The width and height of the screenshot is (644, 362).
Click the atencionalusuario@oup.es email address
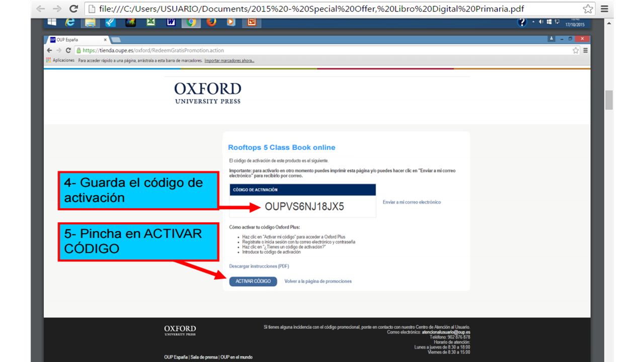coord(446,332)
